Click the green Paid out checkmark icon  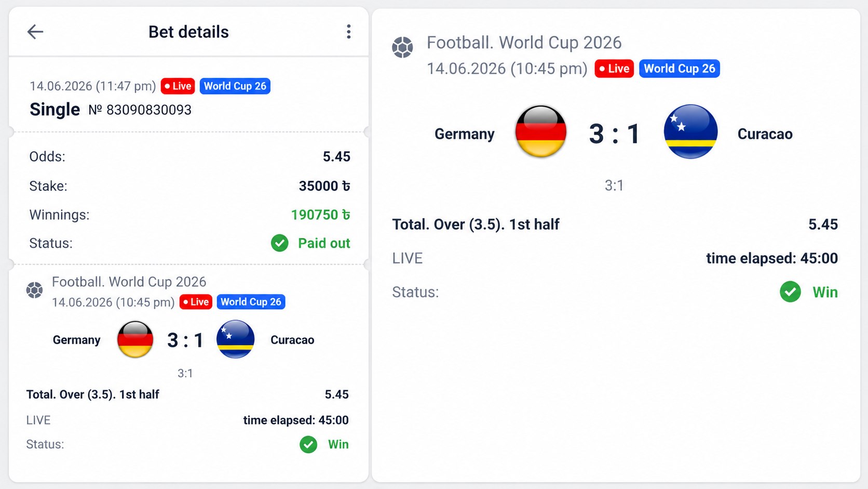[280, 243]
